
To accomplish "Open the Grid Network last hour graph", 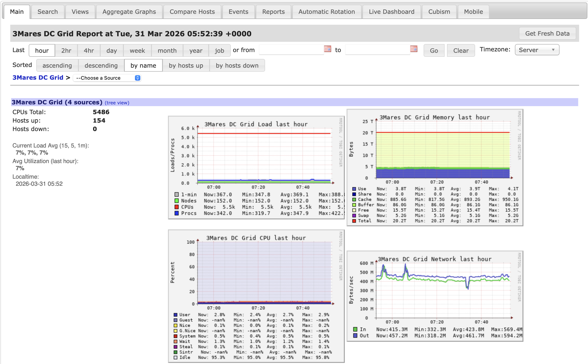I will click(435, 296).
